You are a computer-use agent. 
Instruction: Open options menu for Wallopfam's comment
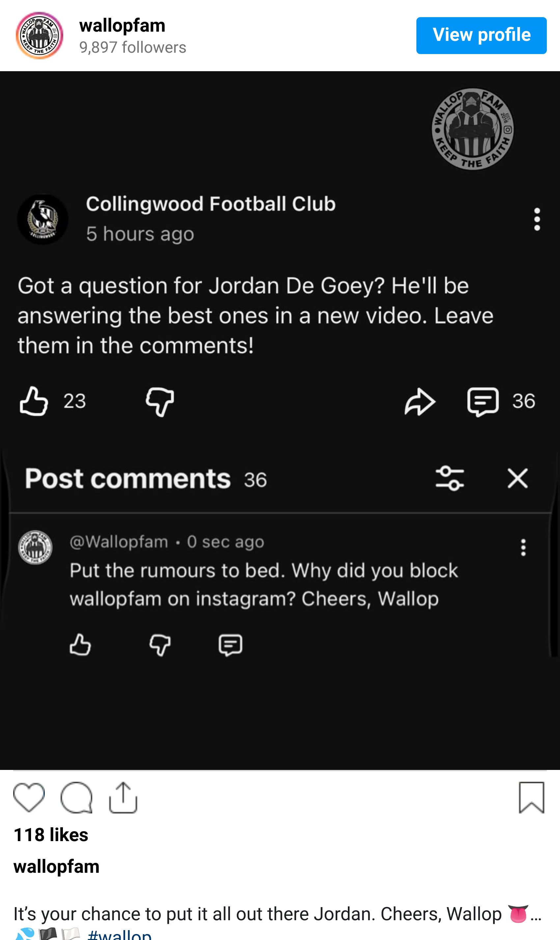click(x=523, y=547)
